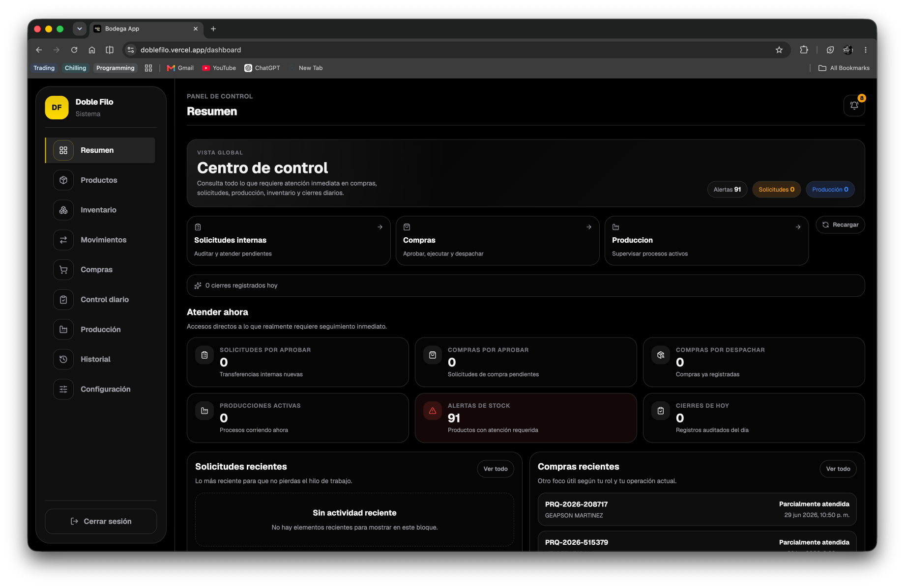The width and height of the screenshot is (905, 588).
Task: Click the arrow on Solicitudes internas card
Action: point(380,227)
